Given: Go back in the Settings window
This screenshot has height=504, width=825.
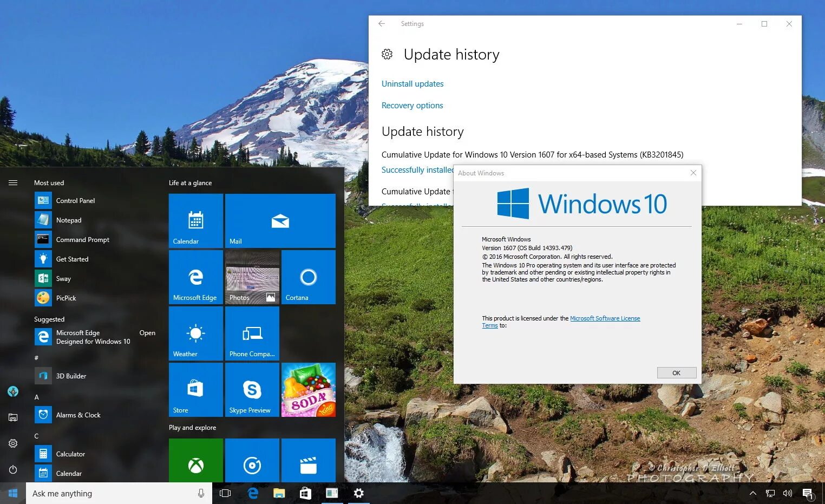Looking at the screenshot, I should pyautogui.click(x=382, y=24).
